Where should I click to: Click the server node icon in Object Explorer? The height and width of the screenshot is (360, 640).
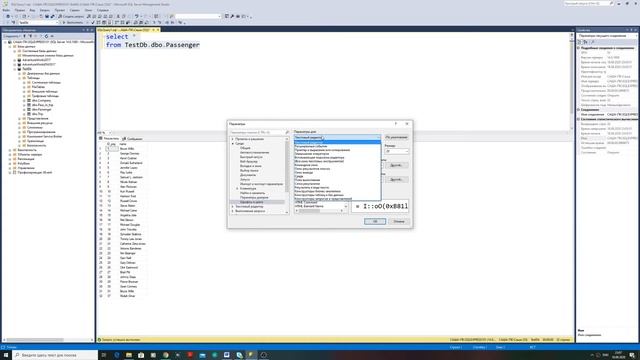tap(10, 42)
